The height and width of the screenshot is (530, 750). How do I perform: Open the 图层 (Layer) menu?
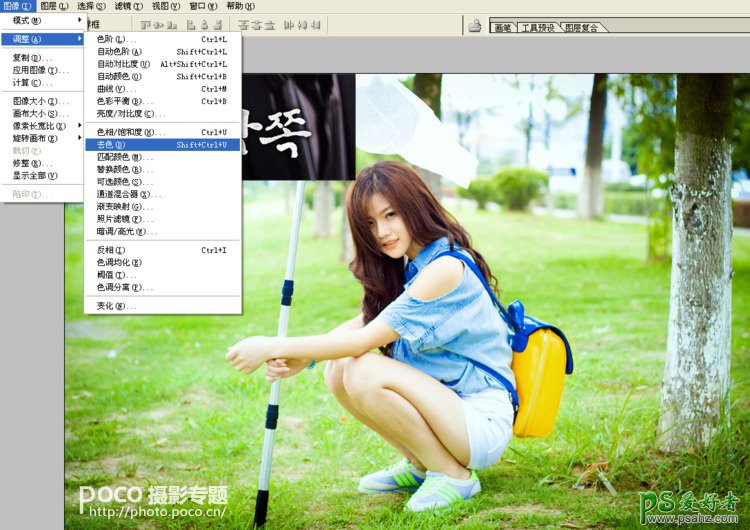coord(52,6)
